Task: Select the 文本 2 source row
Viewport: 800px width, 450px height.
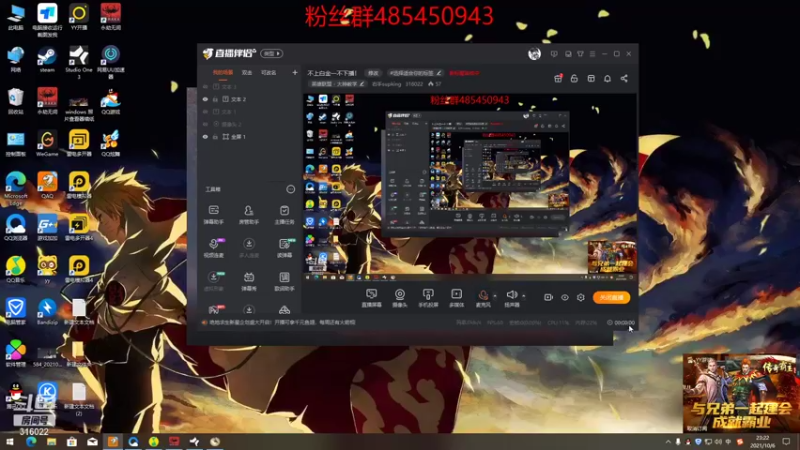Action: [x=250, y=99]
